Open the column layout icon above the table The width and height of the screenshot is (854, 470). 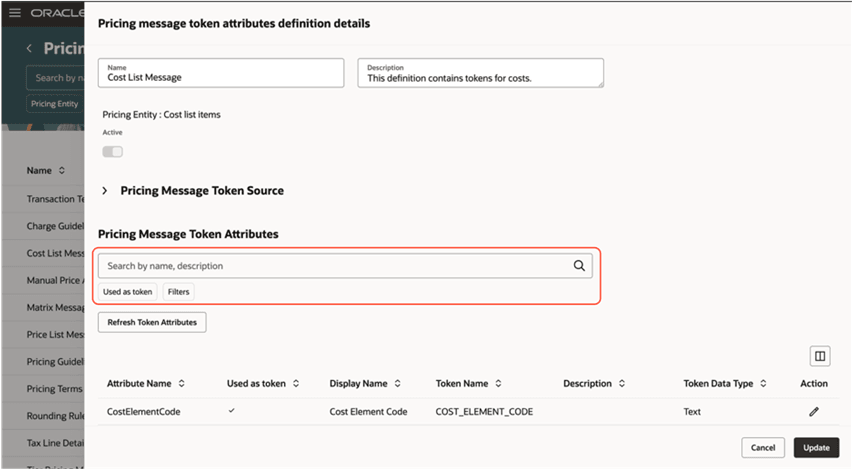pyautogui.click(x=820, y=356)
